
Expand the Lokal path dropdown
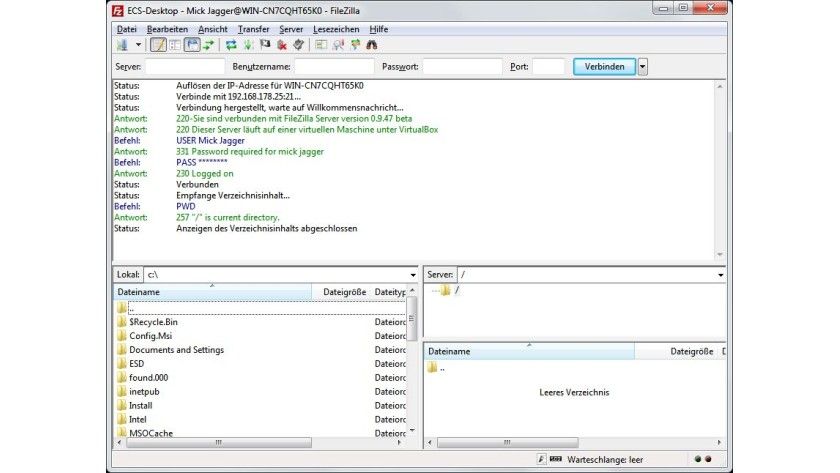click(413, 275)
